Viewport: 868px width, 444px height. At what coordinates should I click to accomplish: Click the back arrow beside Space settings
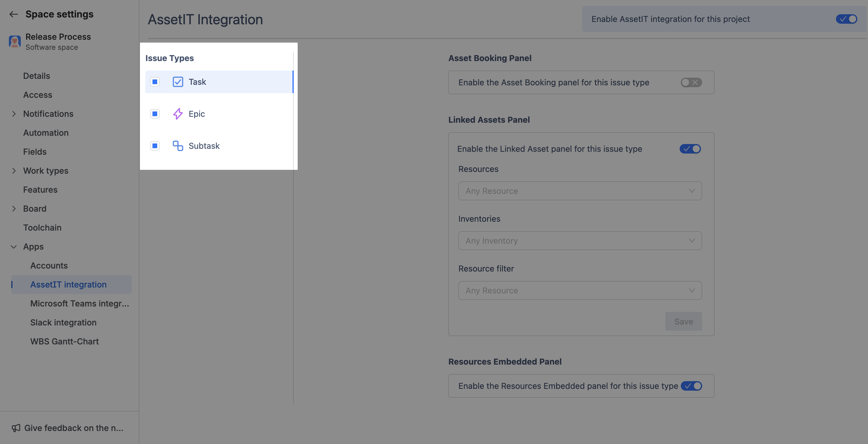[x=13, y=14]
